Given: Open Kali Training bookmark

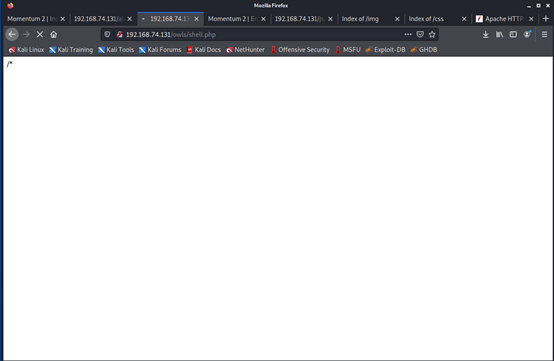Looking at the screenshot, I should pos(71,50).
